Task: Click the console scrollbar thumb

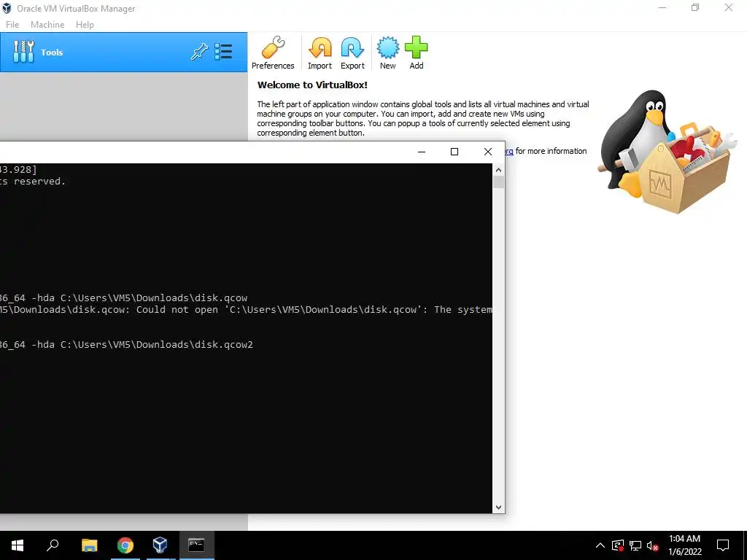Action: pos(498,182)
